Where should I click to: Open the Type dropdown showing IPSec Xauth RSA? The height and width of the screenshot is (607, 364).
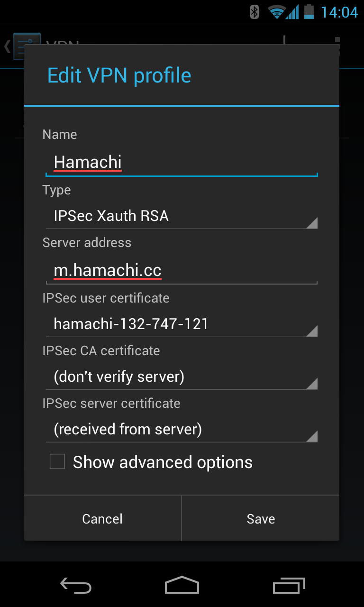(x=182, y=216)
